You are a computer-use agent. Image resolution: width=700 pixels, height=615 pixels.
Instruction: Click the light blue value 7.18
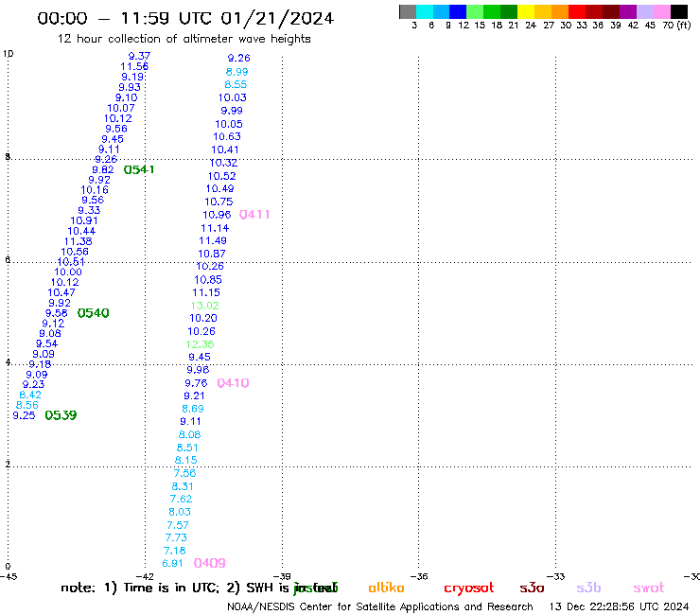click(175, 551)
